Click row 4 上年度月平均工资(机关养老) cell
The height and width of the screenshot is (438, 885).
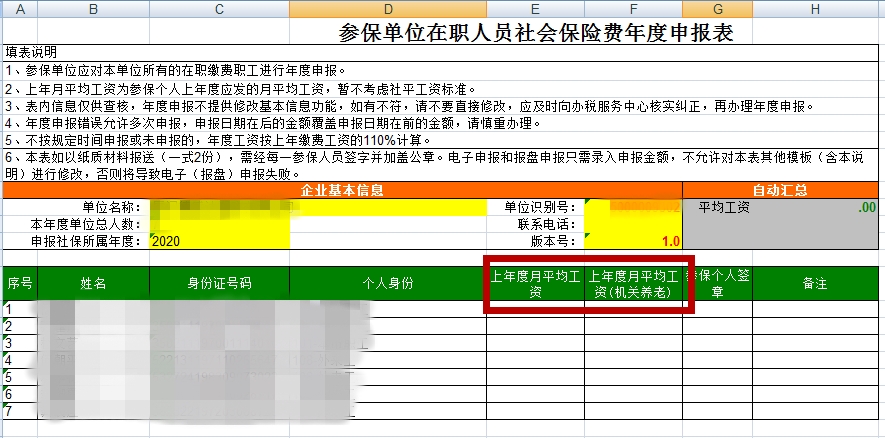coord(633,360)
